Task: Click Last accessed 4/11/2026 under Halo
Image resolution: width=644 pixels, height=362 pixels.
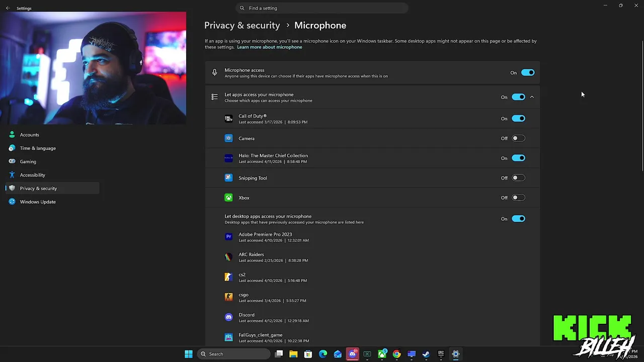Action: point(273,162)
